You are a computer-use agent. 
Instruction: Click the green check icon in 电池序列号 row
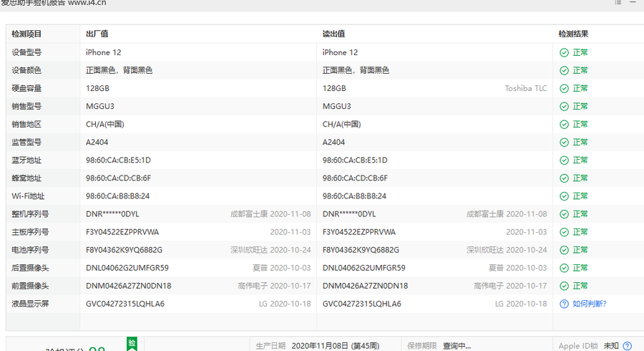tap(564, 250)
